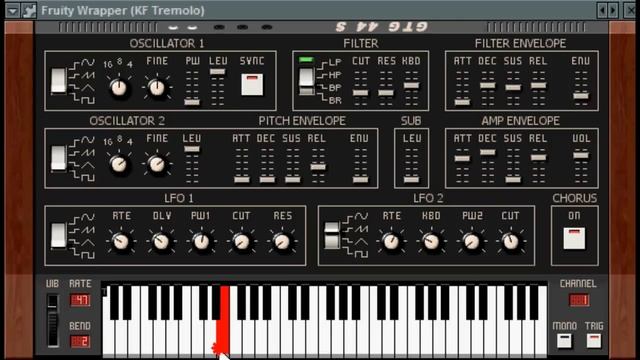640x360 pixels.
Task: Select sawtooth waveform icon in Oscillator 1
Action: point(88,75)
